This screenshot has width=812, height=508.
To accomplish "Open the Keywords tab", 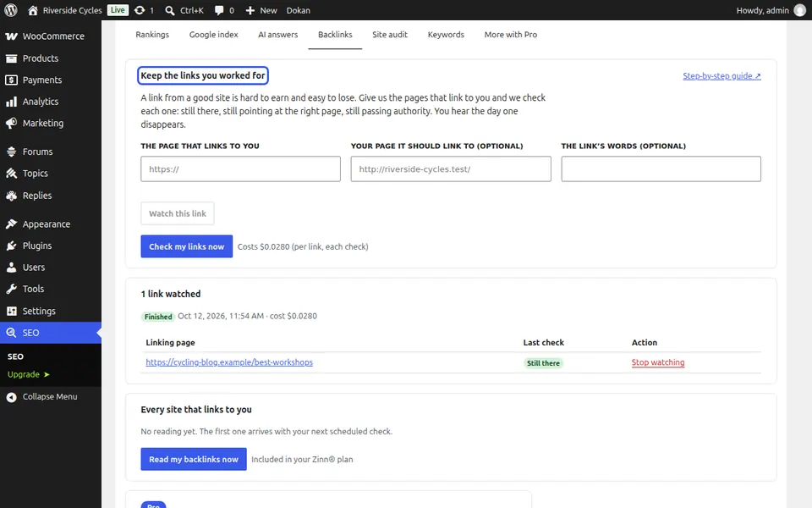I will 446,35.
